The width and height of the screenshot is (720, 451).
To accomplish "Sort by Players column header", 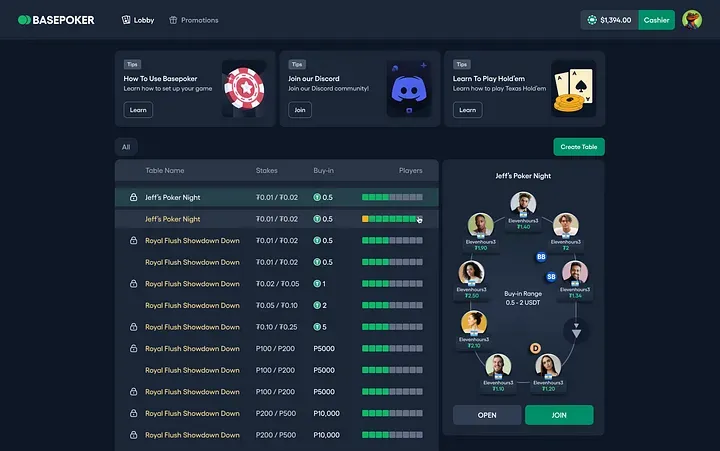I will 411,170.
